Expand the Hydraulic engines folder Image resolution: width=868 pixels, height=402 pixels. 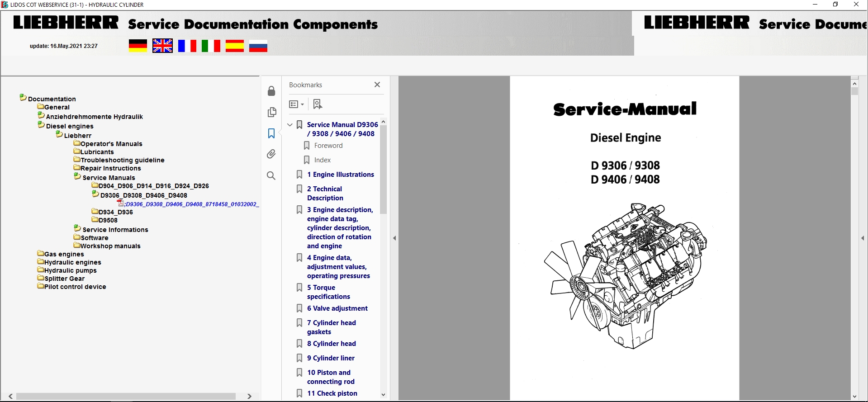pos(41,262)
